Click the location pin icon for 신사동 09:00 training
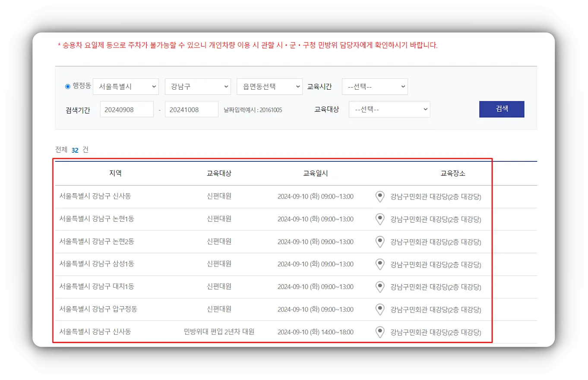The image size is (588, 380). pos(380,197)
